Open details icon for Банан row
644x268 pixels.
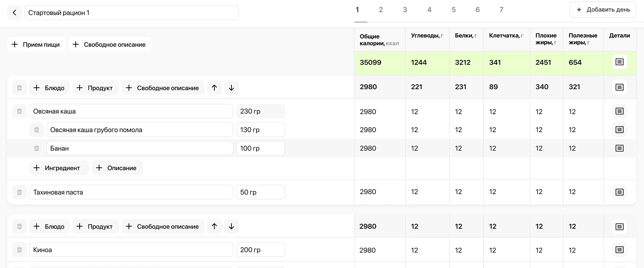pos(619,148)
